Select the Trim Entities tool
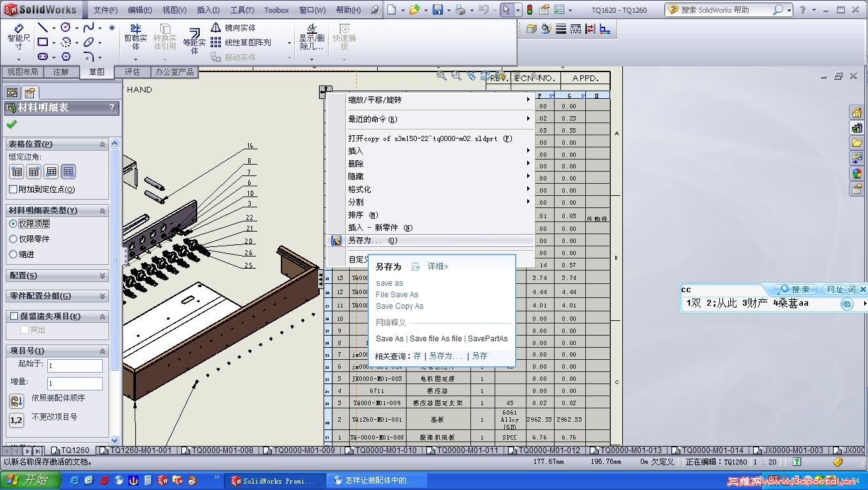 pyautogui.click(x=135, y=38)
